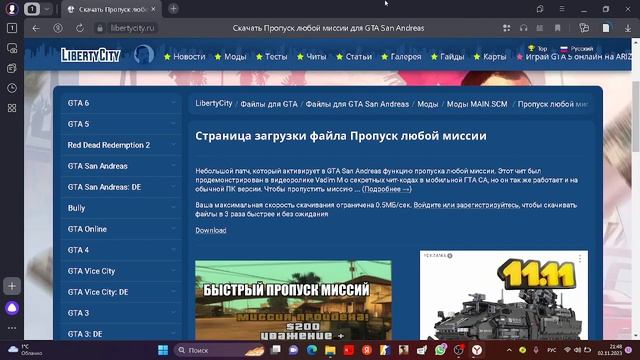Click the Играй GTA 5 онлайн promo link
640x360 pixels.
point(574,57)
